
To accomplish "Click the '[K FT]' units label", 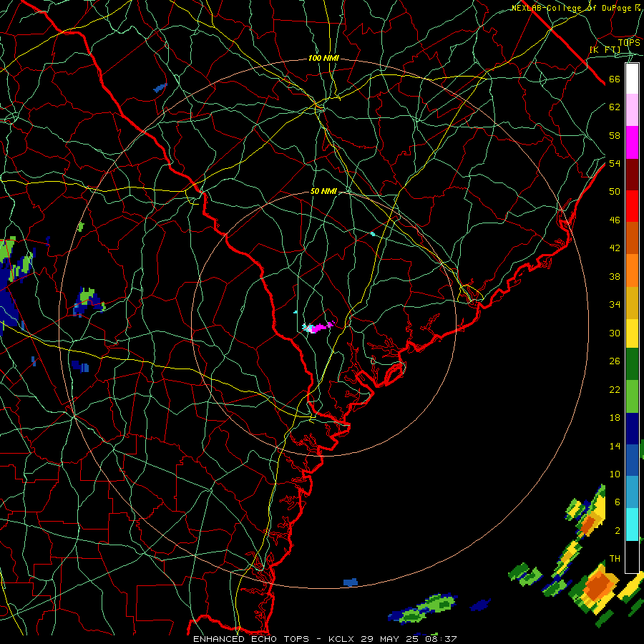I will pos(605,50).
